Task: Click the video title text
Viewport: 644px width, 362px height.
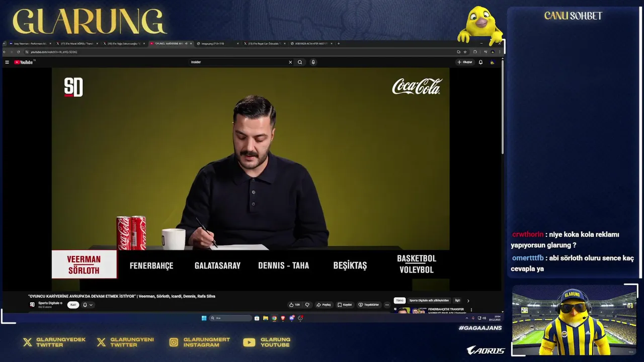Action: point(122,296)
